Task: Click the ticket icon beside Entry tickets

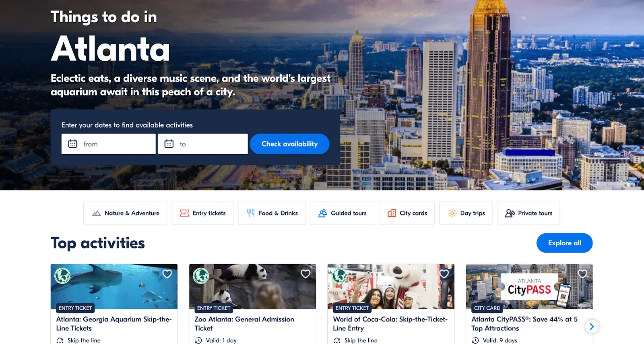Action: tap(184, 213)
